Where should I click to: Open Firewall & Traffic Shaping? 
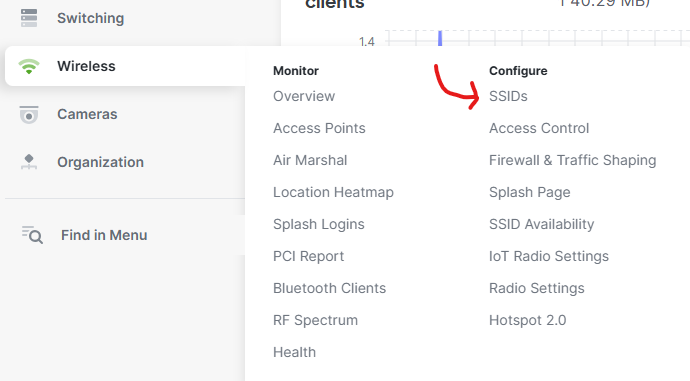pyautogui.click(x=573, y=160)
